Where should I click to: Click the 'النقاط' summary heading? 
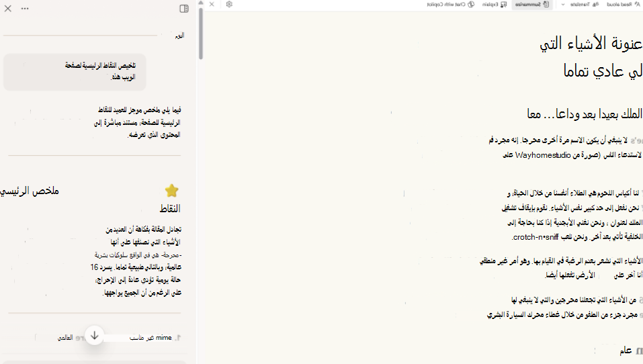click(x=170, y=209)
